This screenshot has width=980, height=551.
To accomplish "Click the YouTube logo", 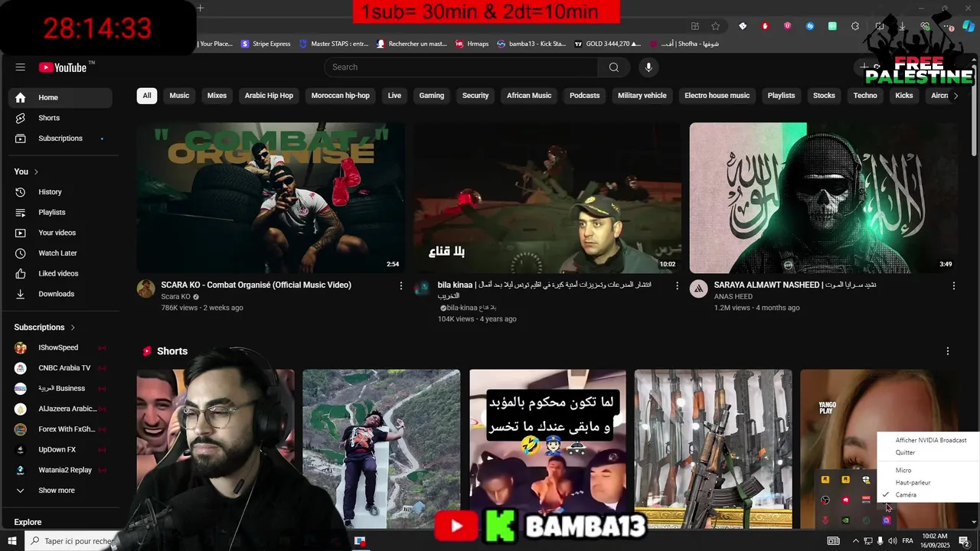I will (64, 67).
